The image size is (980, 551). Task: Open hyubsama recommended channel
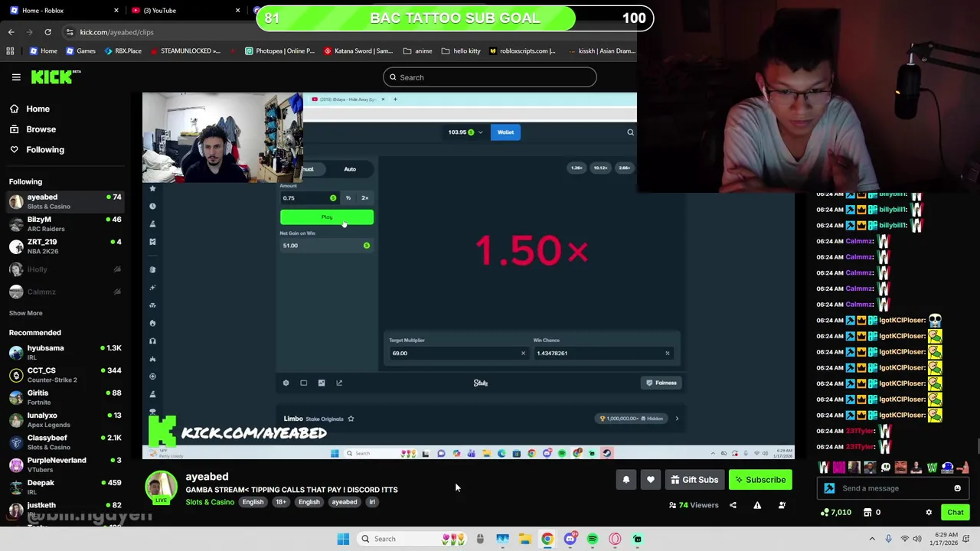tap(66, 352)
